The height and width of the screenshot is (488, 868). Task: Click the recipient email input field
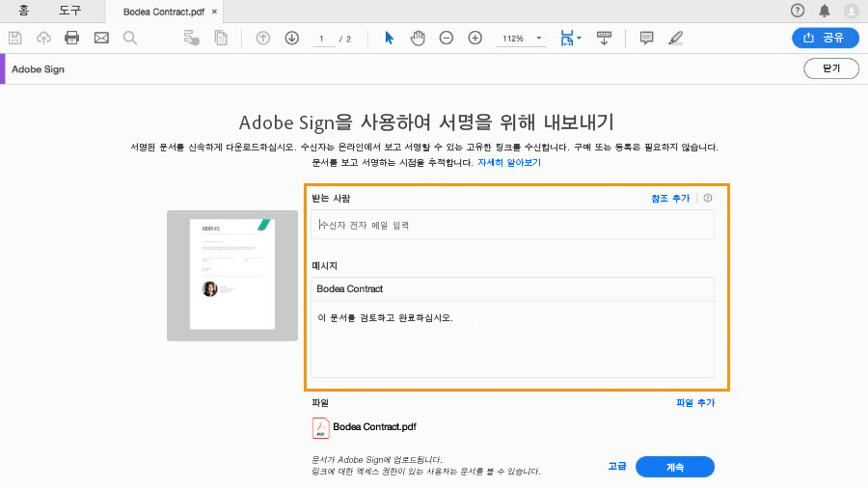[x=512, y=225]
